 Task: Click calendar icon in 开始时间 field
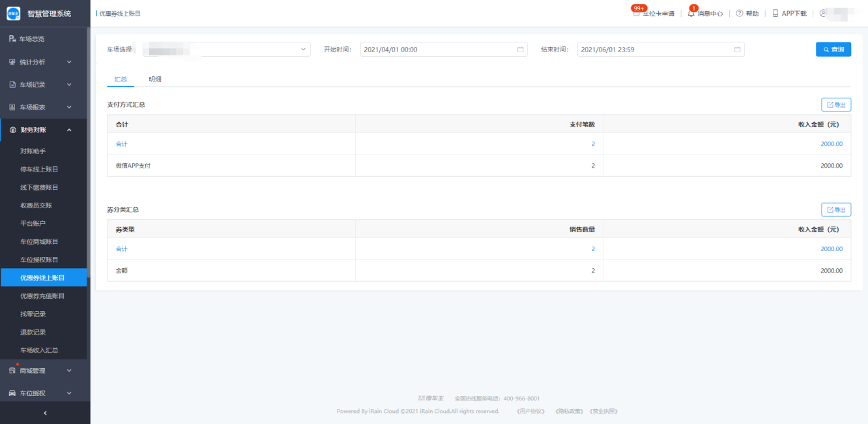click(x=521, y=50)
